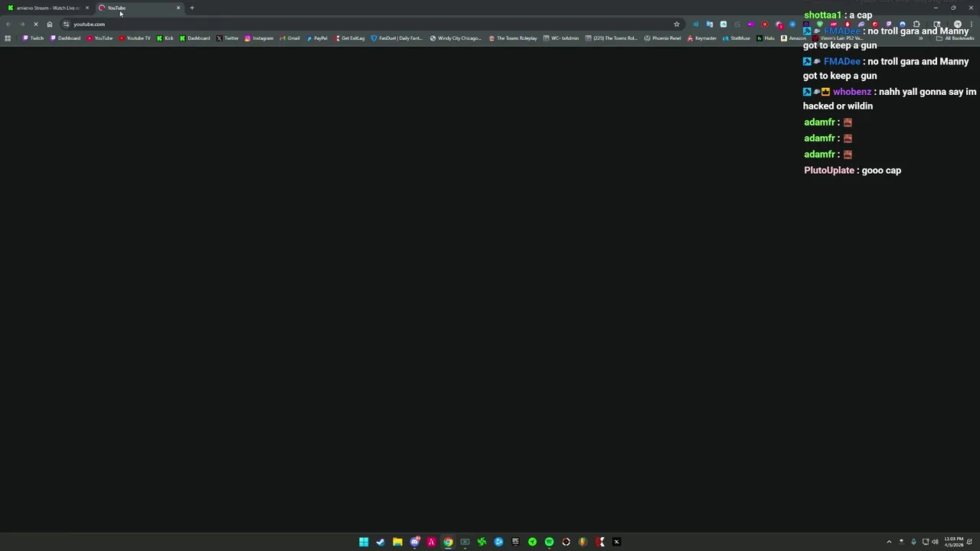Open The Towns Roleplay bookmark
Screen dimensions: 980x551
point(513,38)
